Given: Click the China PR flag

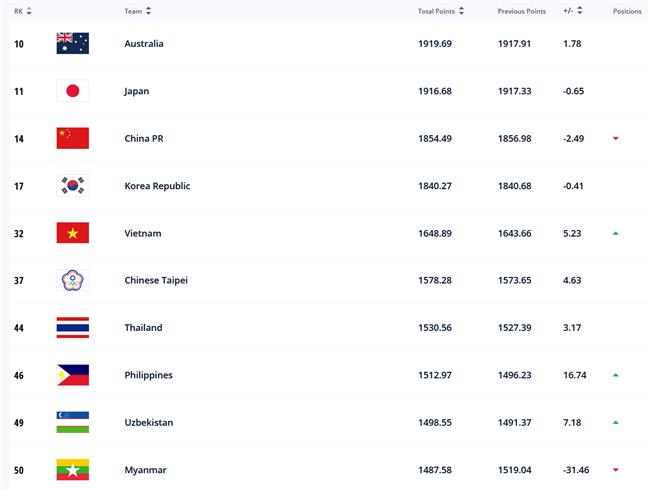Looking at the screenshot, I should (x=72, y=138).
